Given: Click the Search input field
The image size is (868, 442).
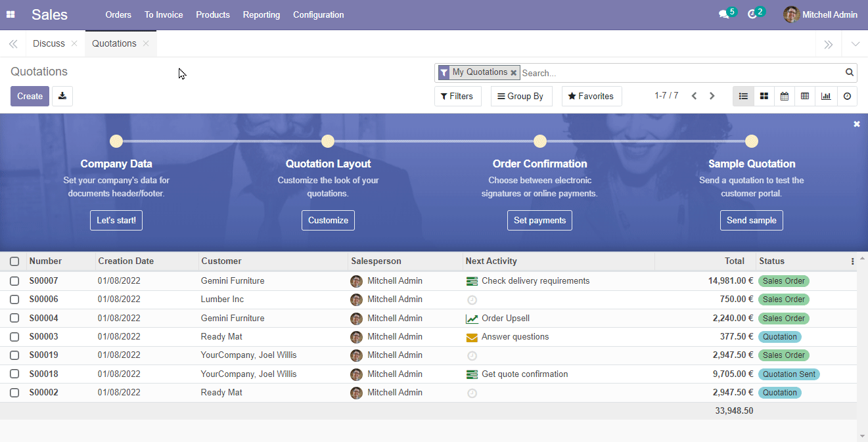Looking at the screenshot, I should click(x=680, y=73).
